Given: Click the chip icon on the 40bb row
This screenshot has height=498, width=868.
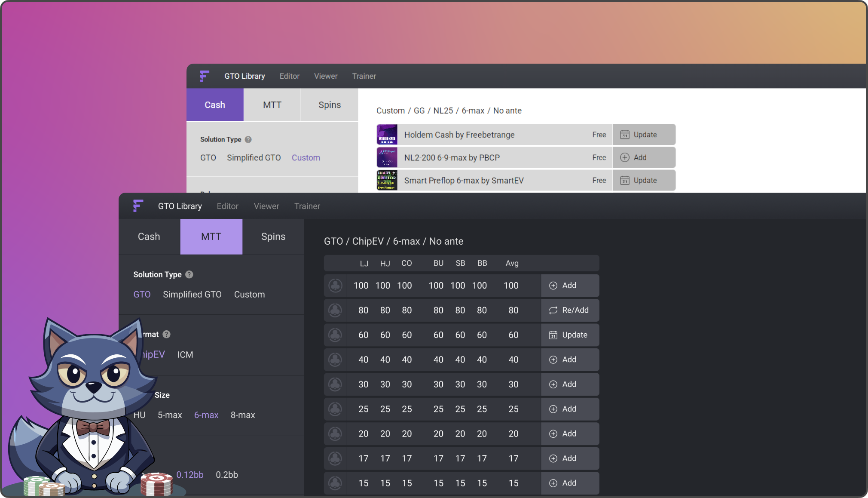Looking at the screenshot, I should tap(335, 360).
